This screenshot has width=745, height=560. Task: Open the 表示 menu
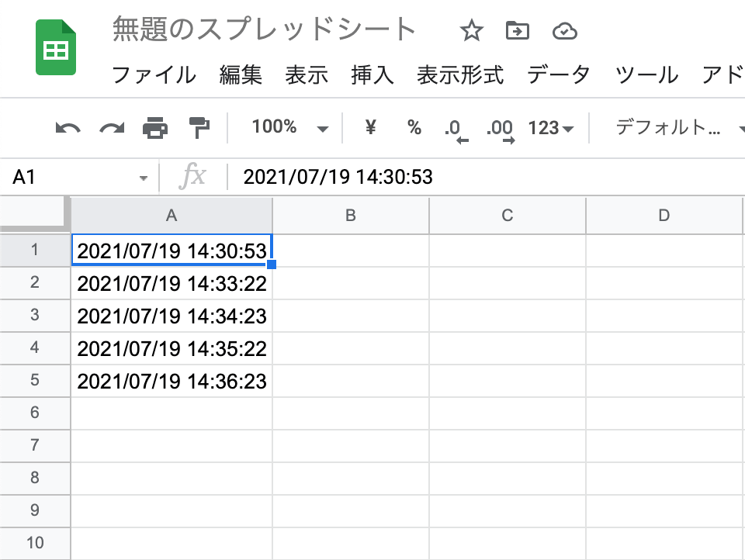[x=307, y=74]
